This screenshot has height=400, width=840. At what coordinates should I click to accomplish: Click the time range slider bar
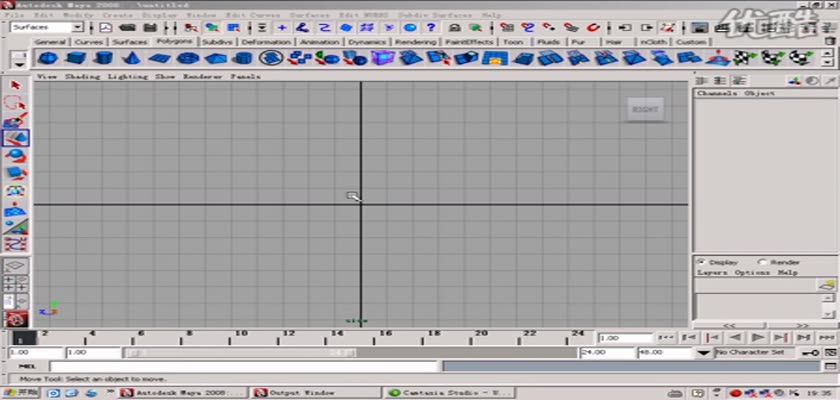point(350,353)
